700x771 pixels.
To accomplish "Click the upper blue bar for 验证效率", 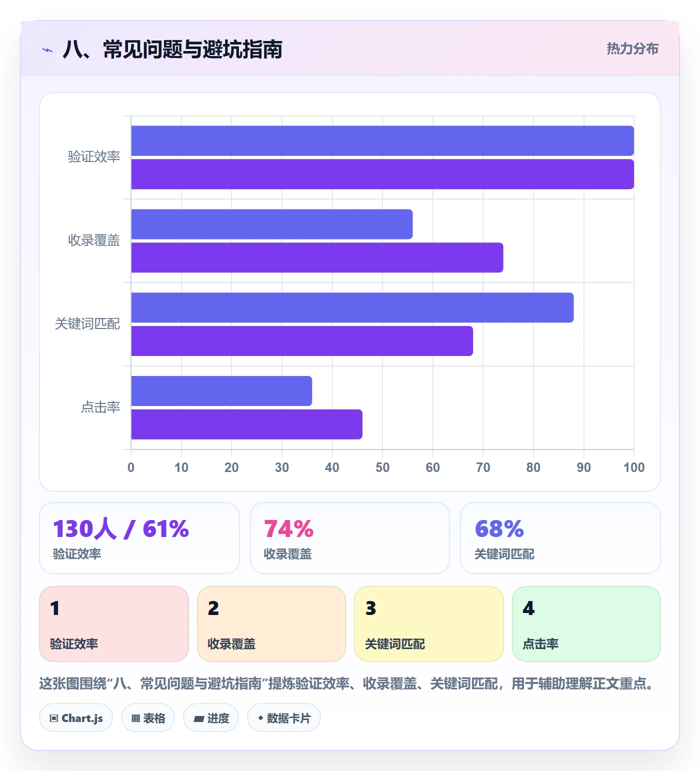I will tap(382, 141).
